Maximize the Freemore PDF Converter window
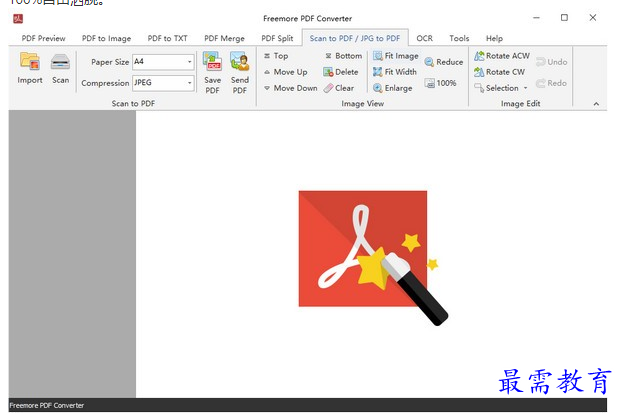The height and width of the screenshot is (413, 620). tap(564, 18)
